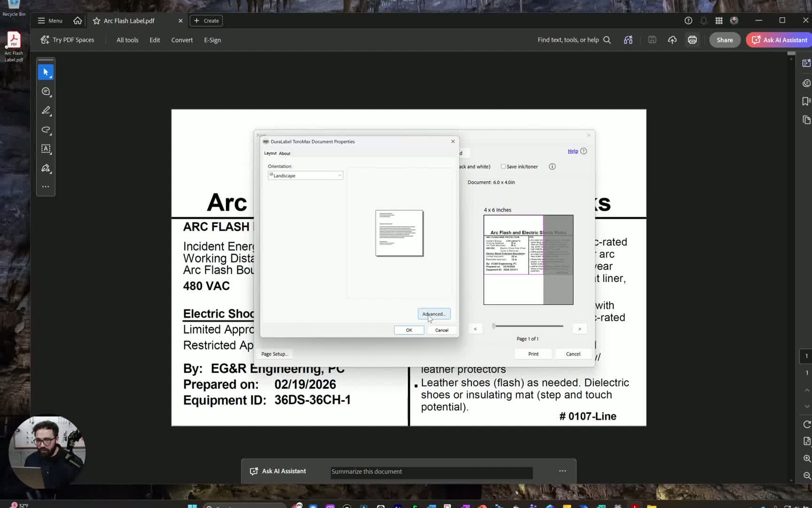
Task: Open the E-Sign menu
Action: (x=212, y=40)
